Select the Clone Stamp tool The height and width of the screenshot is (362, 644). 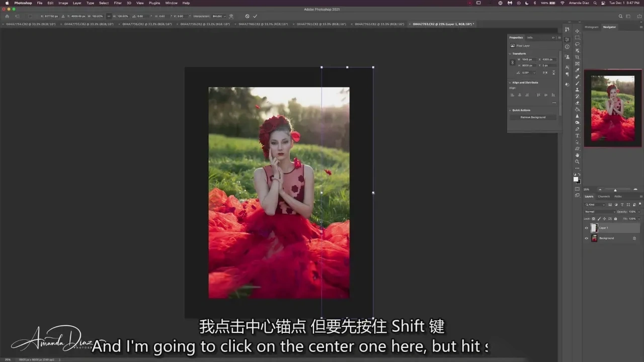(x=577, y=90)
